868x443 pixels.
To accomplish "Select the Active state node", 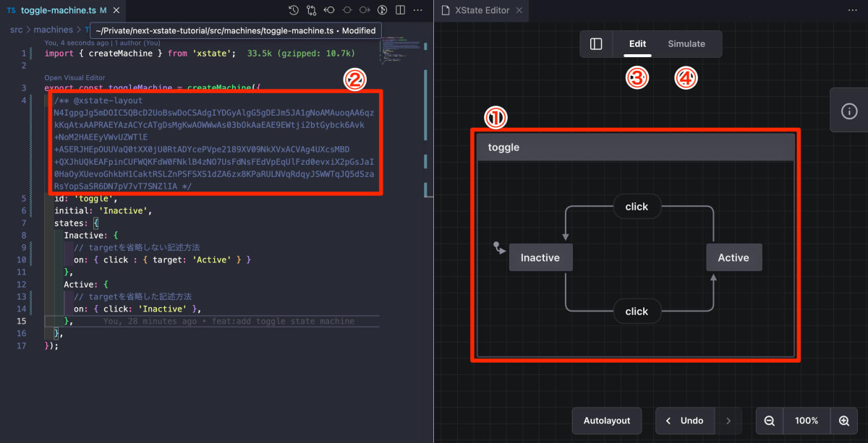I will tap(733, 258).
